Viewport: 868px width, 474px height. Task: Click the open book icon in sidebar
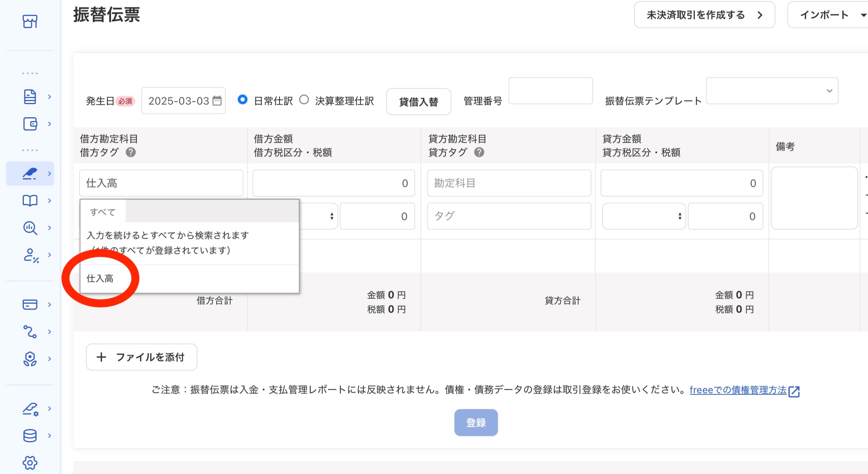[30, 201]
